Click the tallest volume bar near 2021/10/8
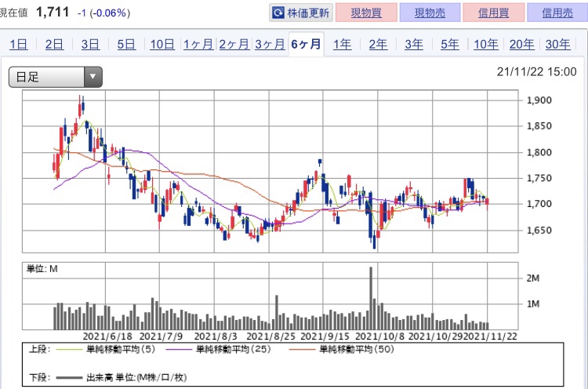588x389 pixels. 371,298
